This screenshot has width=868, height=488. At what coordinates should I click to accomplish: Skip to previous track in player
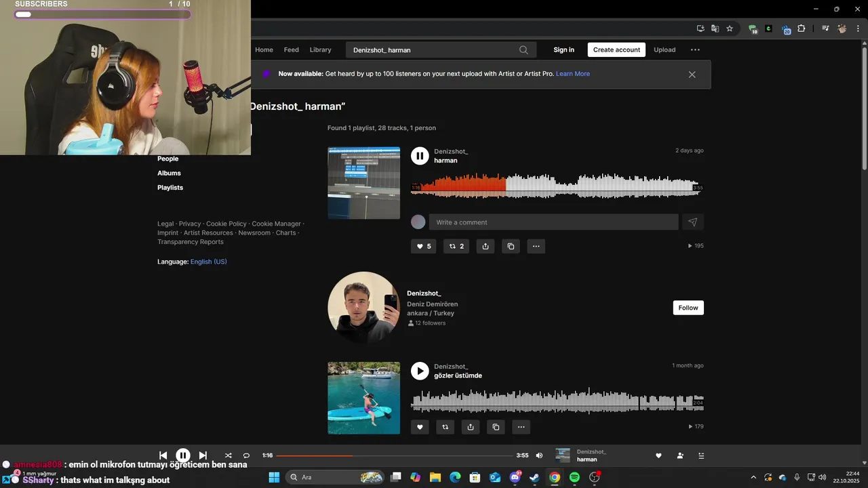tap(163, 455)
